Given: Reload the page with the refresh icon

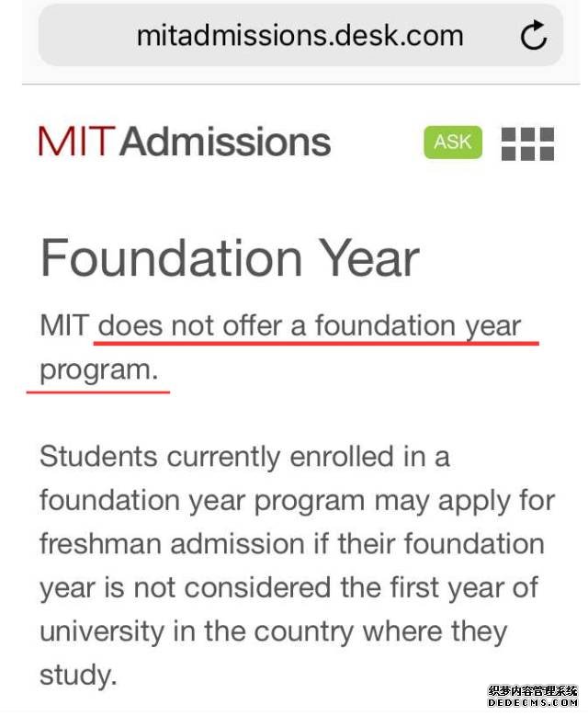Looking at the screenshot, I should point(534,35).
